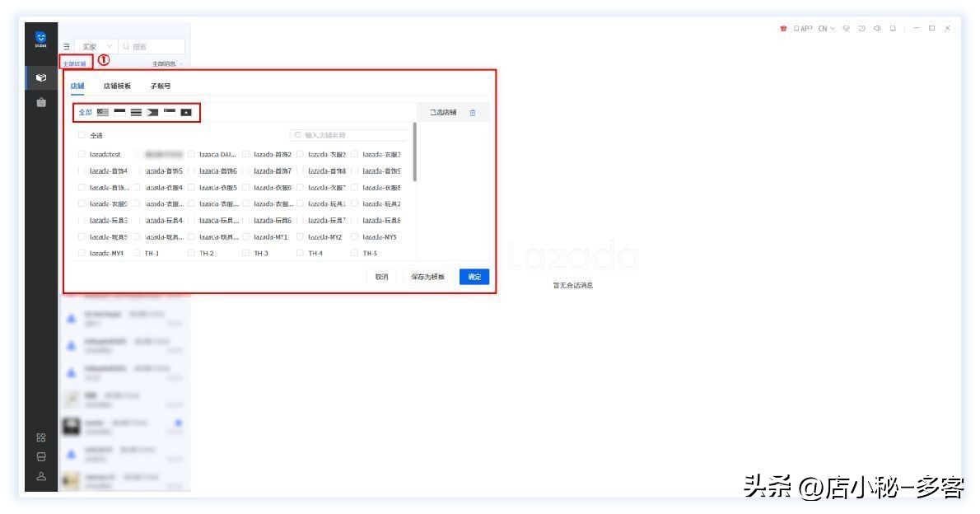
Task: Filter stores by the Singapore flag
Action: pos(170,113)
